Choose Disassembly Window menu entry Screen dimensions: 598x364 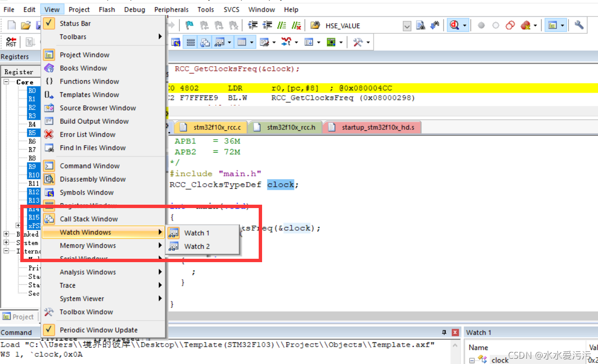pyautogui.click(x=104, y=179)
